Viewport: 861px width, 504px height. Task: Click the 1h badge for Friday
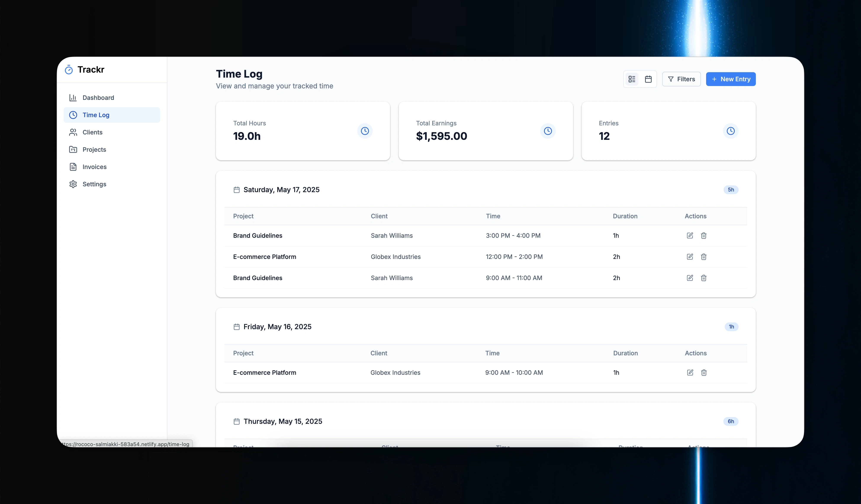coord(731,327)
